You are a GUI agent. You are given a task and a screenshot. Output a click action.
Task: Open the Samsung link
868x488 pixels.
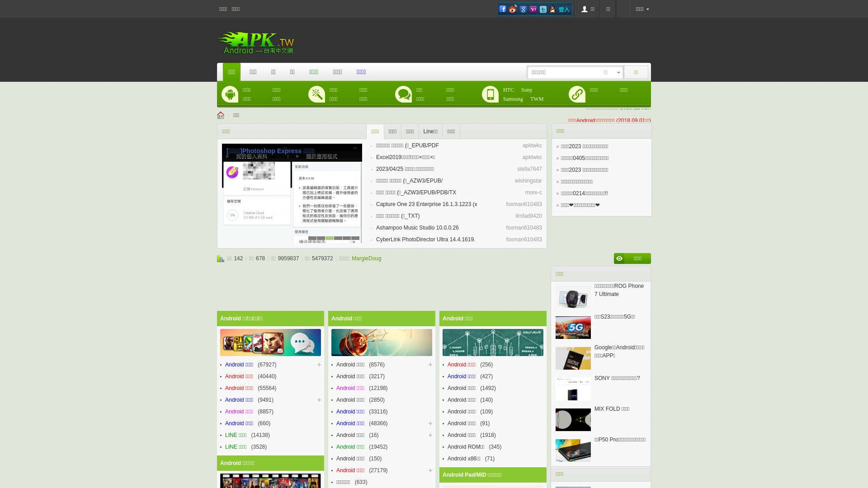[513, 99]
